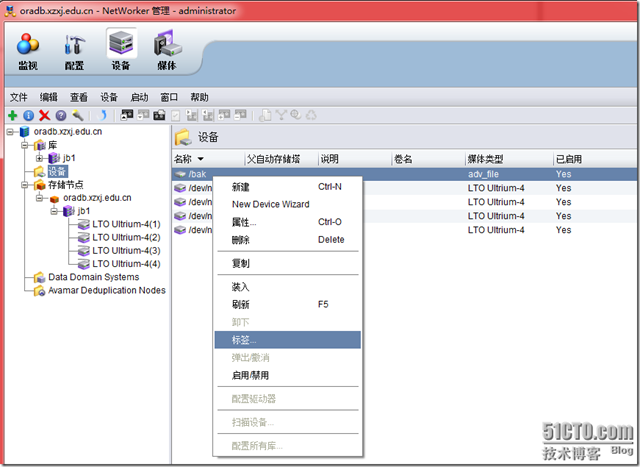The image size is (640, 467).
Task: Choose 装入 in the context menu
Action: coord(288,287)
